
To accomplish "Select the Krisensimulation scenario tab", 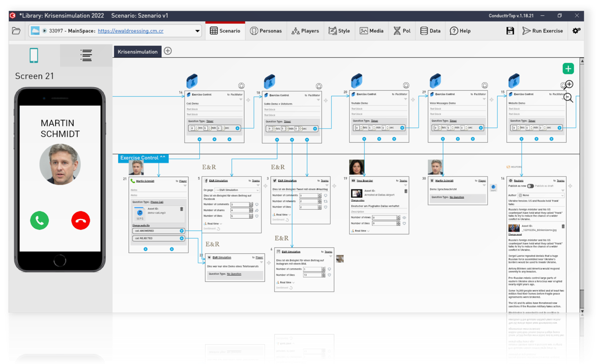I will coord(138,52).
